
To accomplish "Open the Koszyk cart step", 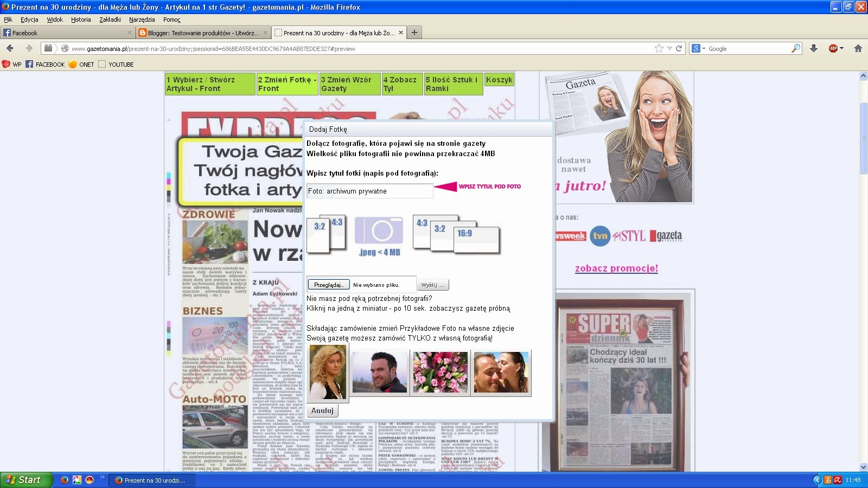I will 499,80.
